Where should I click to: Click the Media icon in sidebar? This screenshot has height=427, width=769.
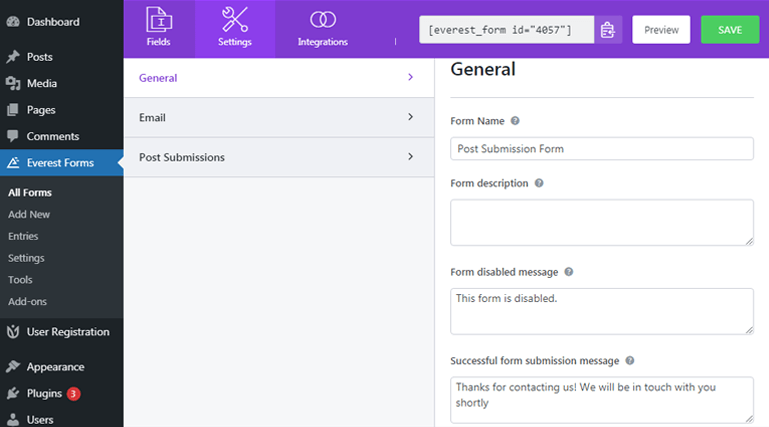coord(13,83)
